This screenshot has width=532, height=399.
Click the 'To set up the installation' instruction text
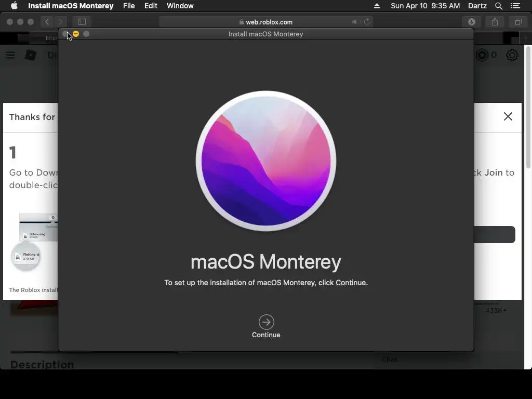click(x=266, y=283)
